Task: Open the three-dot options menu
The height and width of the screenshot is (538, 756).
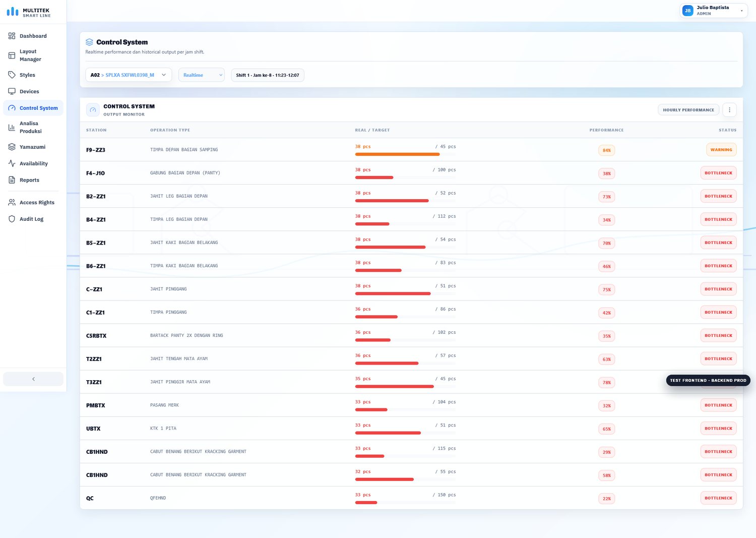Action: pos(729,110)
